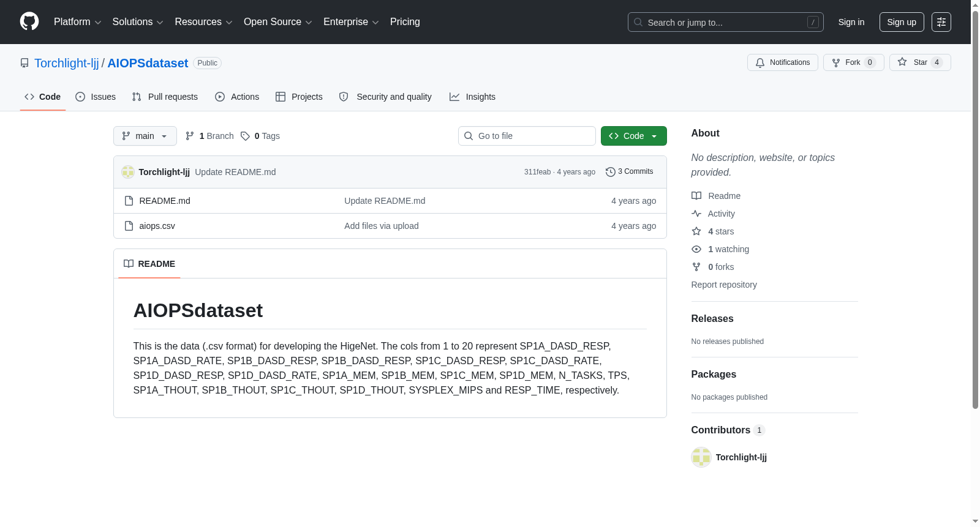
Task: Switch to the Pull requests tab
Action: pyautogui.click(x=165, y=97)
